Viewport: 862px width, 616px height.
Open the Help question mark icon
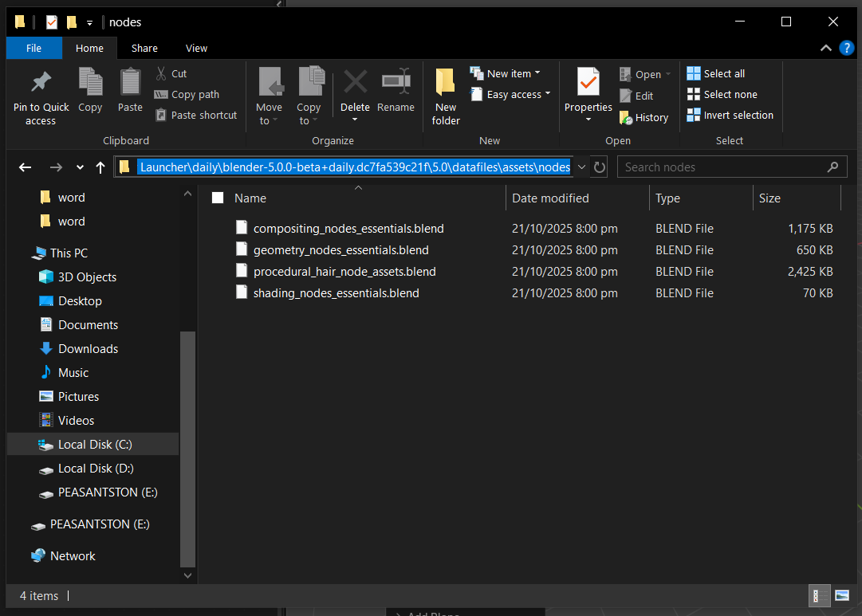tap(846, 48)
